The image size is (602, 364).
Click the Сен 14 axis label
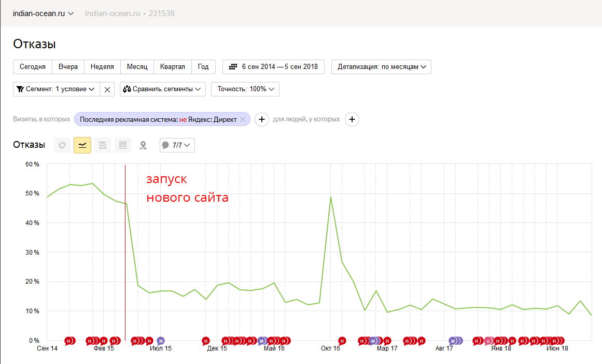coord(47,348)
